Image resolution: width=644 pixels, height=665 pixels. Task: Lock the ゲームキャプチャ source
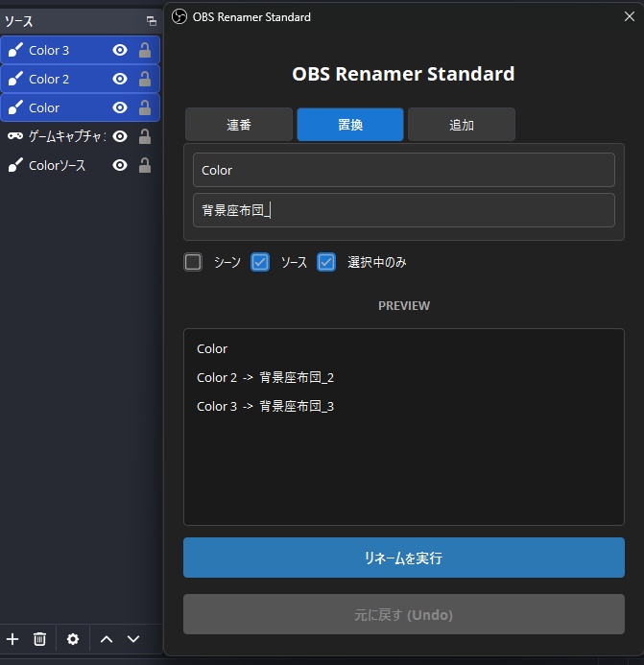[x=145, y=136]
